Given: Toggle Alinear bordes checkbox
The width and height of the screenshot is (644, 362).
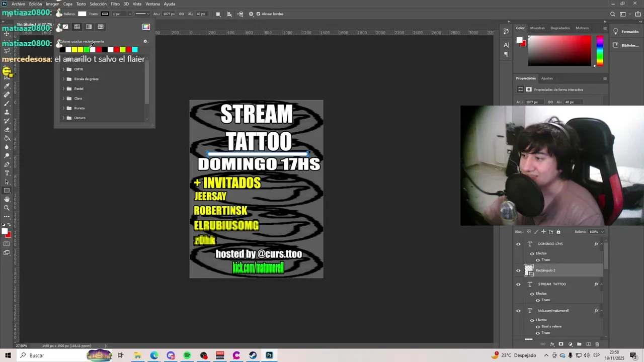Looking at the screenshot, I should [x=258, y=14].
